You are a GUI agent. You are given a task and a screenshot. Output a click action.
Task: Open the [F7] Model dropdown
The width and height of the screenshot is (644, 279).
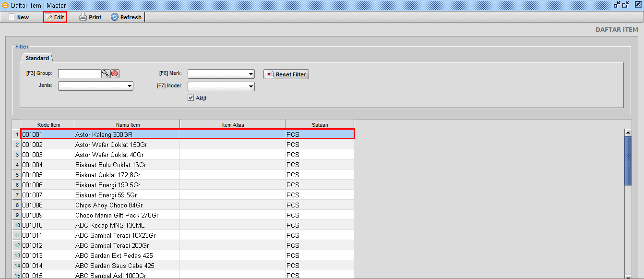221,86
